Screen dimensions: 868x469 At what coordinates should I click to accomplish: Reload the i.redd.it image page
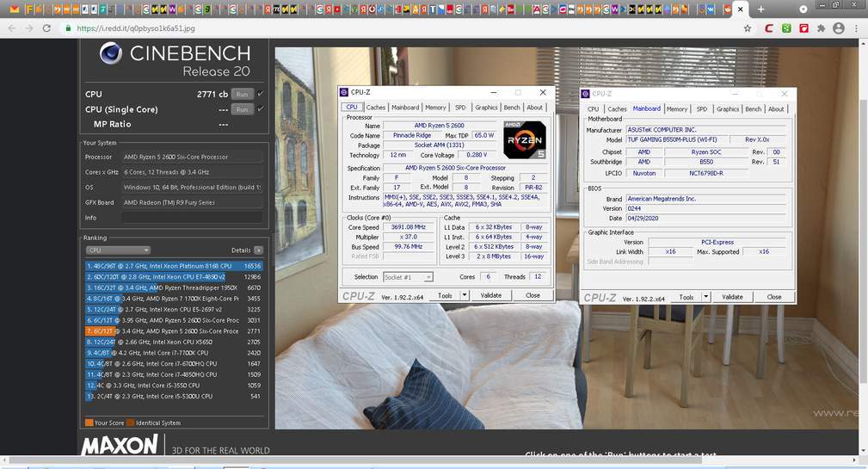[x=46, y=28]
